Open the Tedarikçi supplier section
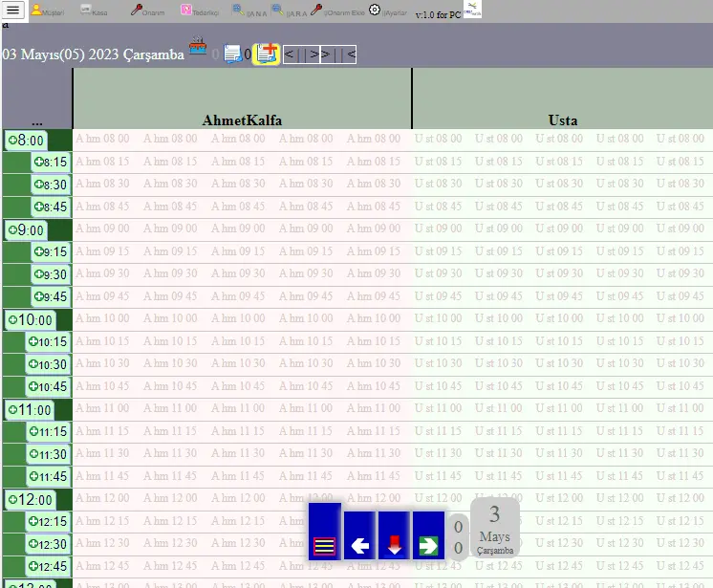 (x=199, y=11)
